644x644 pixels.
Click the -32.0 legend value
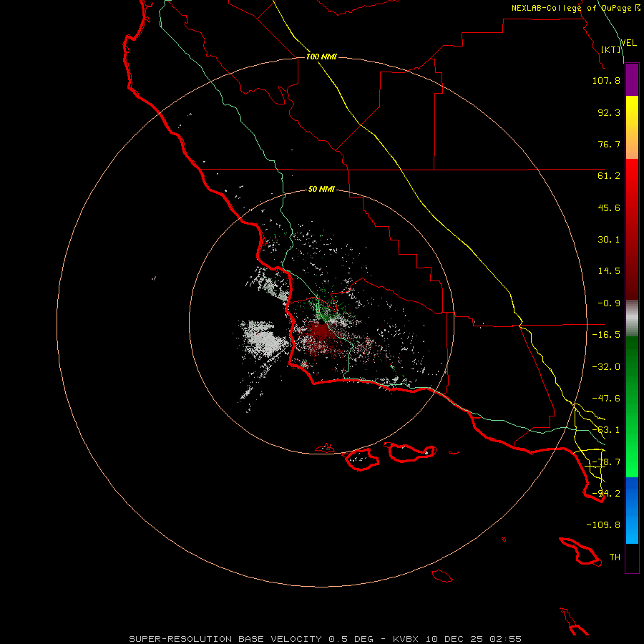pyautogui.click(x=606, y=367)
